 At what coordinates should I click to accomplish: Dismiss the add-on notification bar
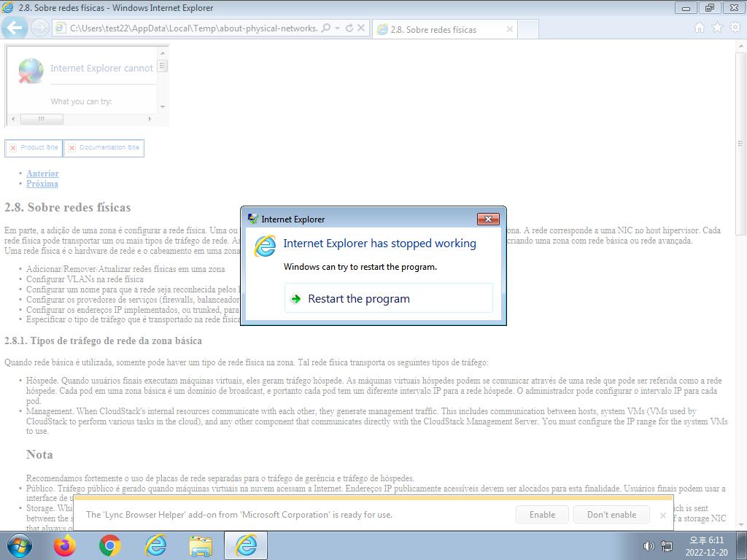pyautogui.click(x=662, y=515)
